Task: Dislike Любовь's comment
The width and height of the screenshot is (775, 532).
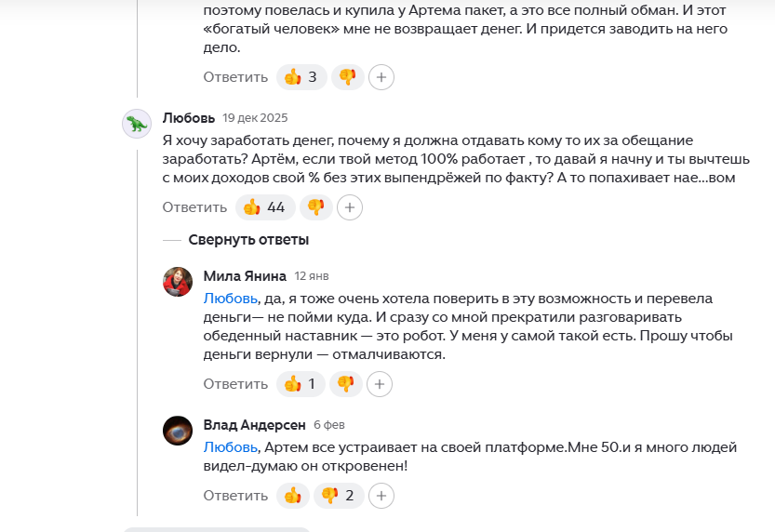Action: click(316, 207)
